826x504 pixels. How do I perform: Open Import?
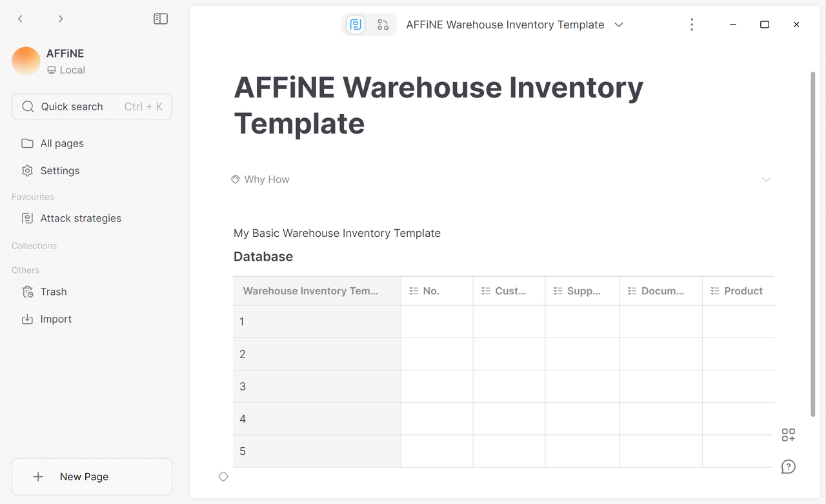tap(92, 319)
